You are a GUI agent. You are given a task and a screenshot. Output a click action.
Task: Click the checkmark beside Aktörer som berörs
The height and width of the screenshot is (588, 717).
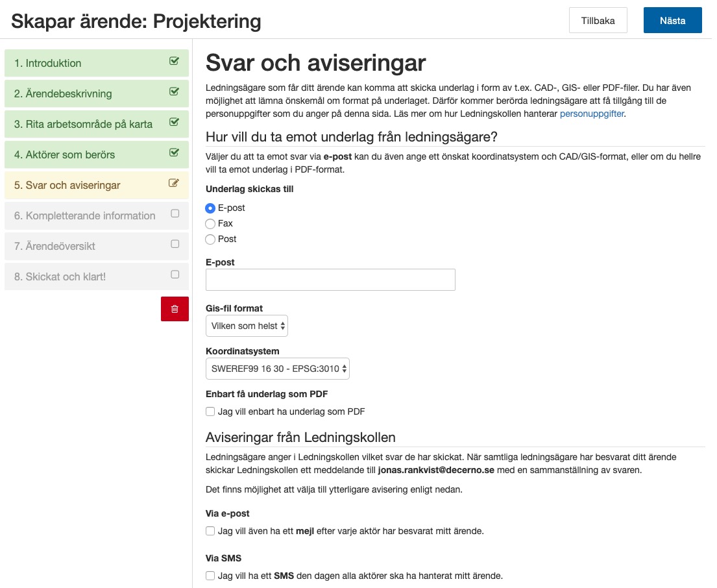coord(173,154)
